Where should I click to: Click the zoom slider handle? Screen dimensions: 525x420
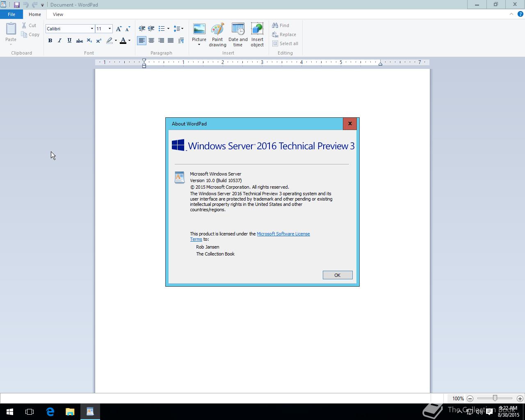[495, 398]
